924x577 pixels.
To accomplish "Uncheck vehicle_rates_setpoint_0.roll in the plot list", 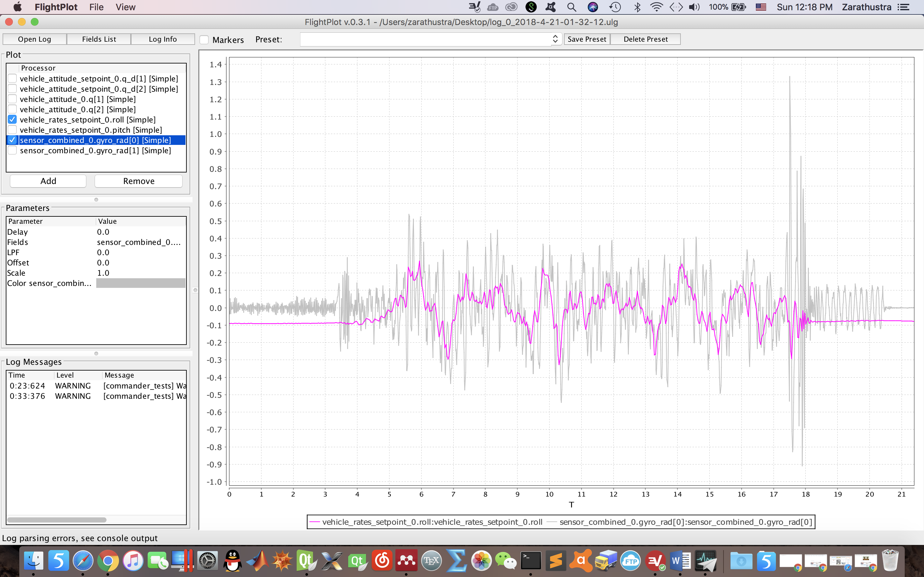I will (x=12, y=120).
